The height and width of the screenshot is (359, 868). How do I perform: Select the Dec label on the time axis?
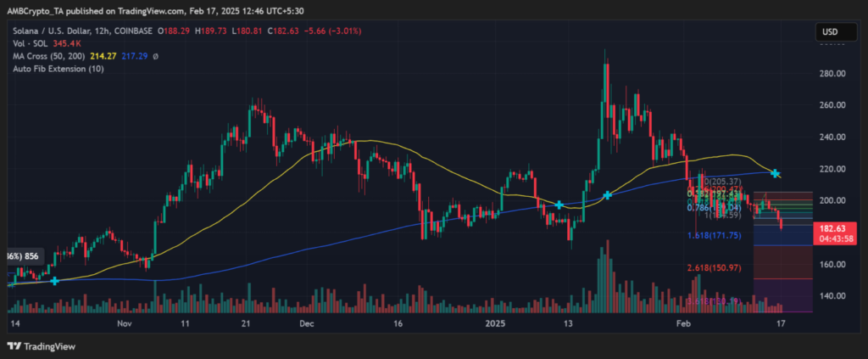(307, 324)
